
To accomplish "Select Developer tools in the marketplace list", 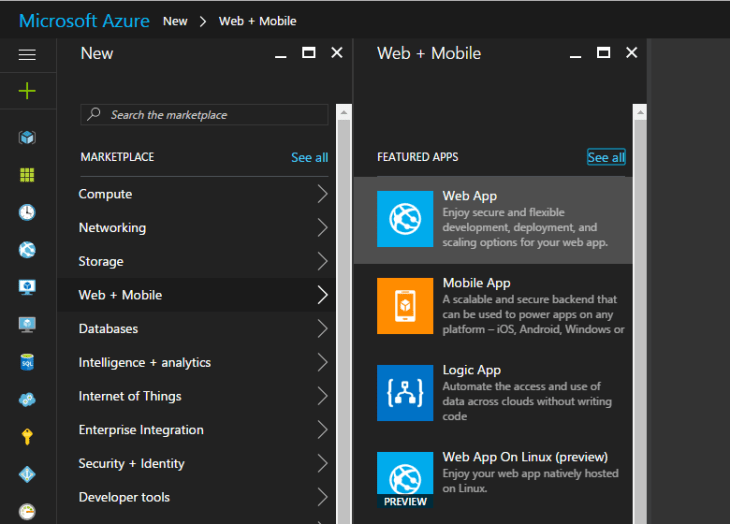I will coord(124,497).
